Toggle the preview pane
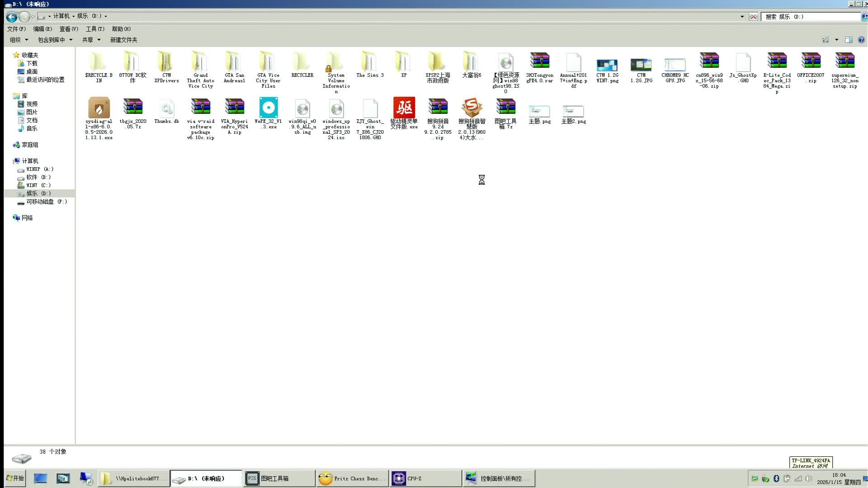Viewport: 868px width, 488px height. click(849, 40)
